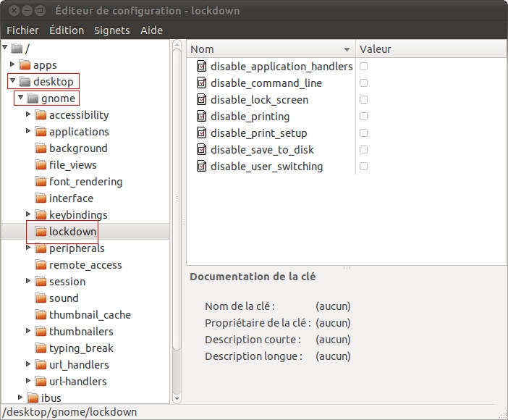
Task: Open the Aide menu
Action: pyautogui.click(x=151, y=30)
